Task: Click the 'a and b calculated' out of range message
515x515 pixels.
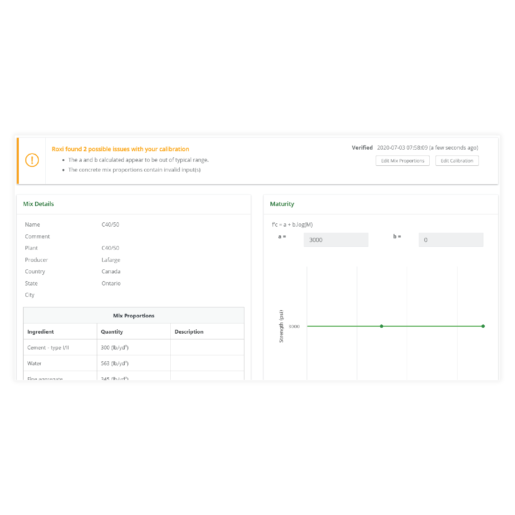Action: tap(138, 160)
